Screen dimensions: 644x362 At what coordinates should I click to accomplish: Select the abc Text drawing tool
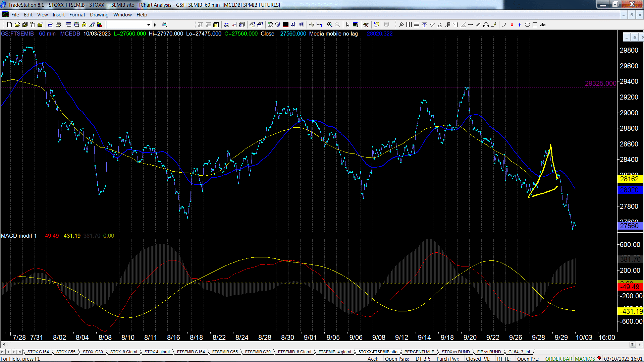click(543, 24)
